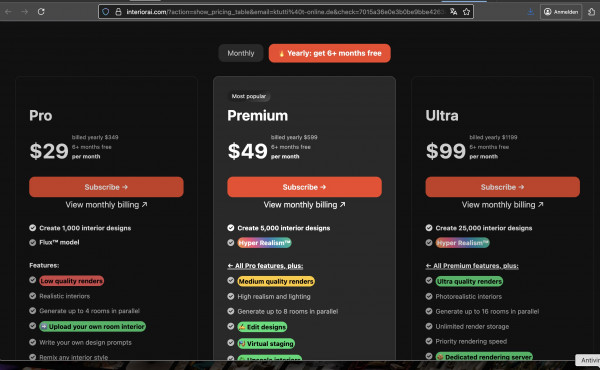Click Upload your own room interior tag
Image resolution: width=600 pixels, height=370 pixels.
point(93,326)
